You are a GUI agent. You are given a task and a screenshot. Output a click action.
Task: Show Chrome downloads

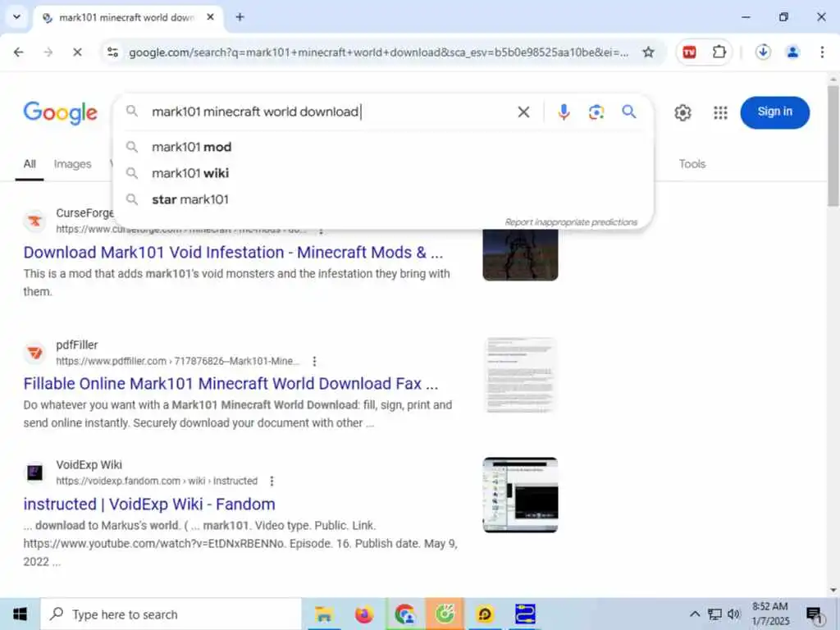[x=763, y=52]
